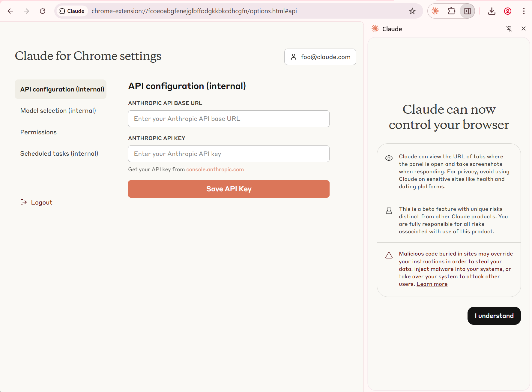Click the 'ANTHROPIC API BASE URL' label
The width and height of the screenshot is (532, 392).
tap(165, 103)
